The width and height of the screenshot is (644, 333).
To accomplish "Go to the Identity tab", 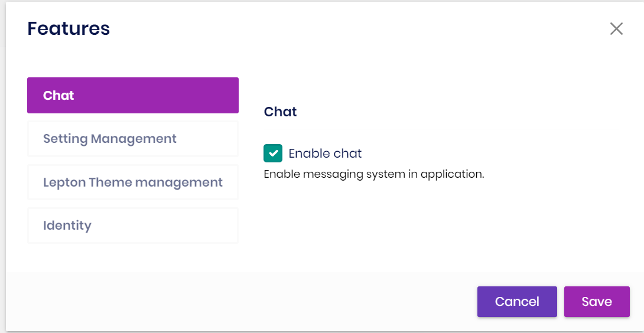I will (x=132, y=226).
